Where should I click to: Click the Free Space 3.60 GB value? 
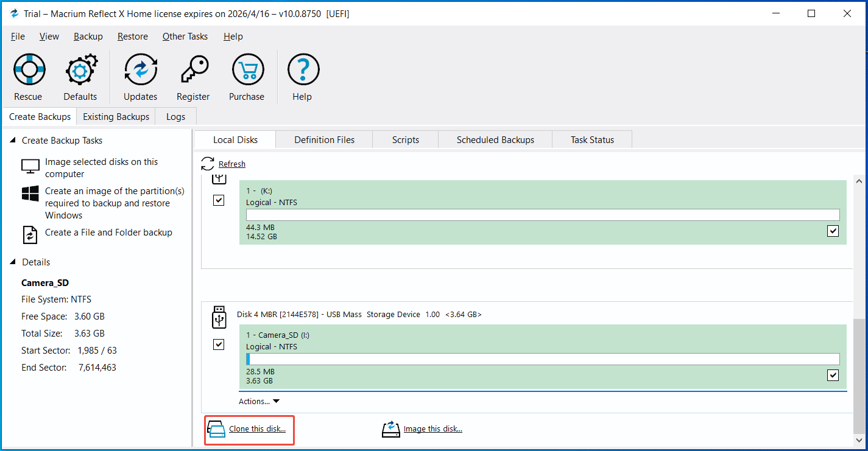(90, 316)
